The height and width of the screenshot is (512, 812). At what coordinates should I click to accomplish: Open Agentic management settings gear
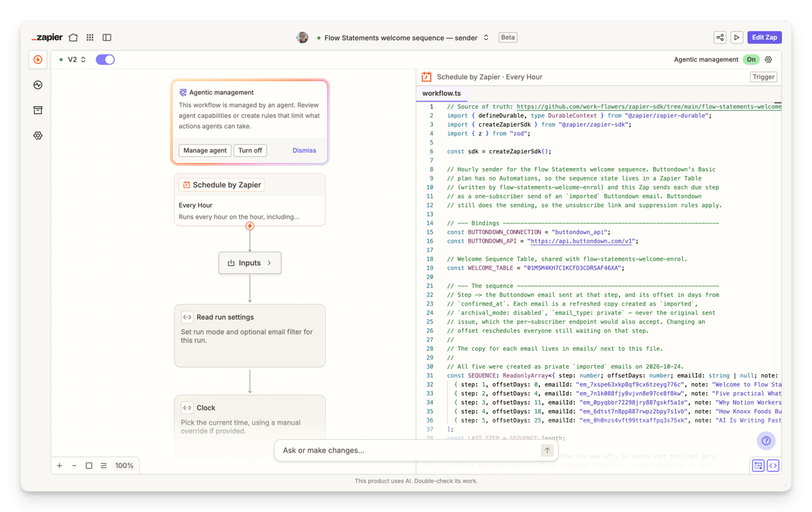[x=769, y=59]
